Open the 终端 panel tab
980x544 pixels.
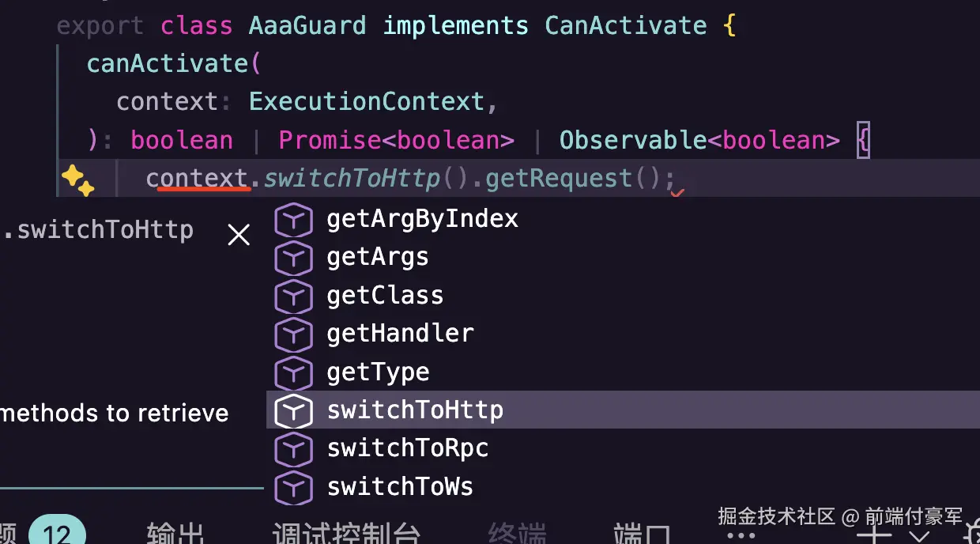click(x=517, y=535)
